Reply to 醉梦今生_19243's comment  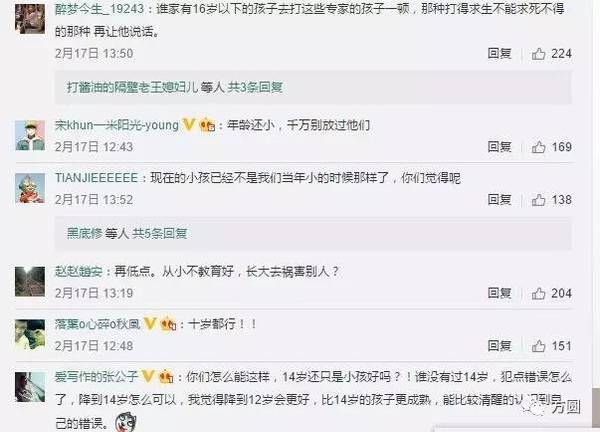pyautogui.click(x=499, y=54)
